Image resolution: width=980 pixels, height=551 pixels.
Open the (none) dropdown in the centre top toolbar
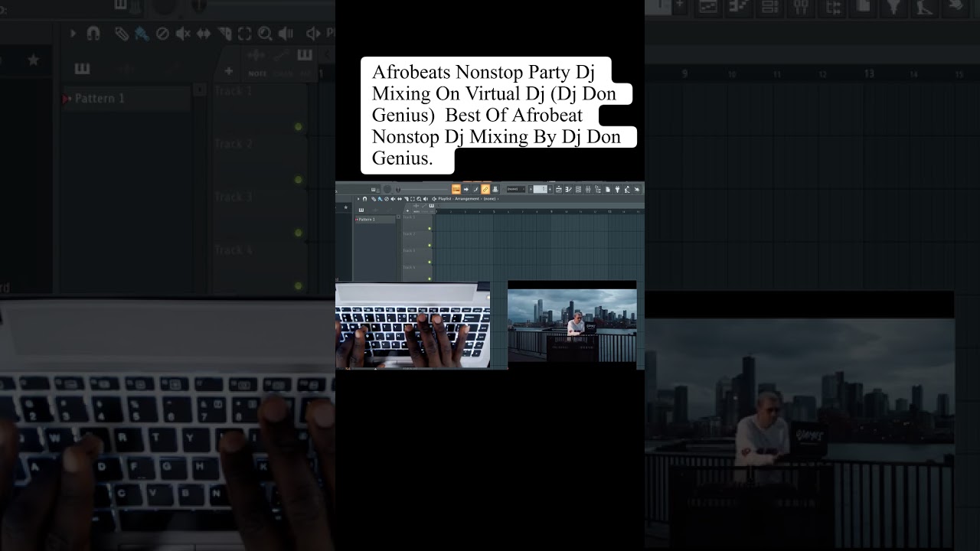coord(516,189)
